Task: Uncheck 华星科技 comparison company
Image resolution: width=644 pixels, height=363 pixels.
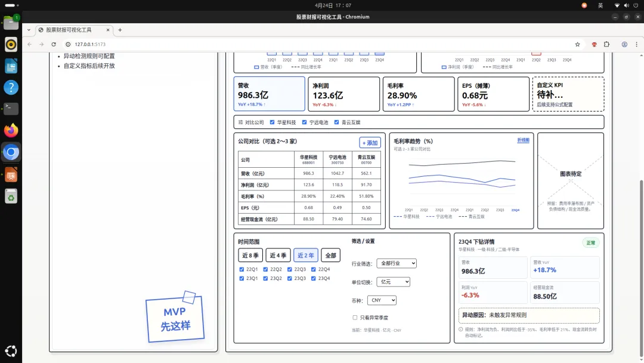Action: click(272, 122)
